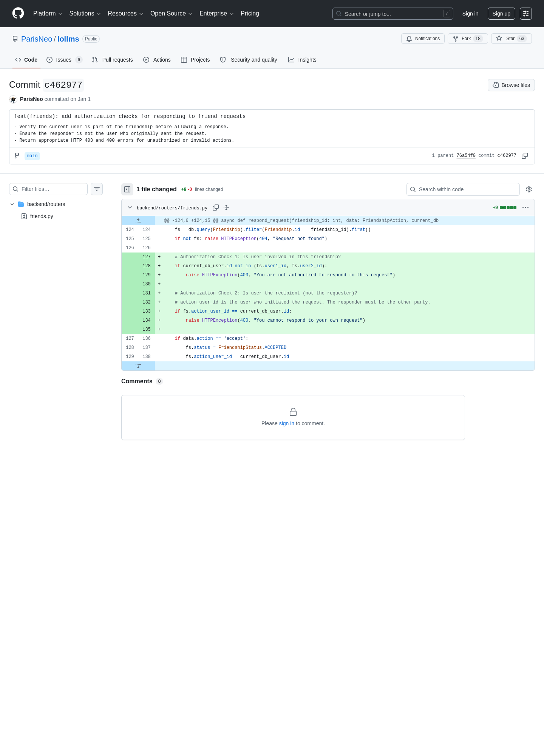Focus the Search within code field
This screenshot has width=544, height=756.
pyautogui.click(x=463, y=189)
